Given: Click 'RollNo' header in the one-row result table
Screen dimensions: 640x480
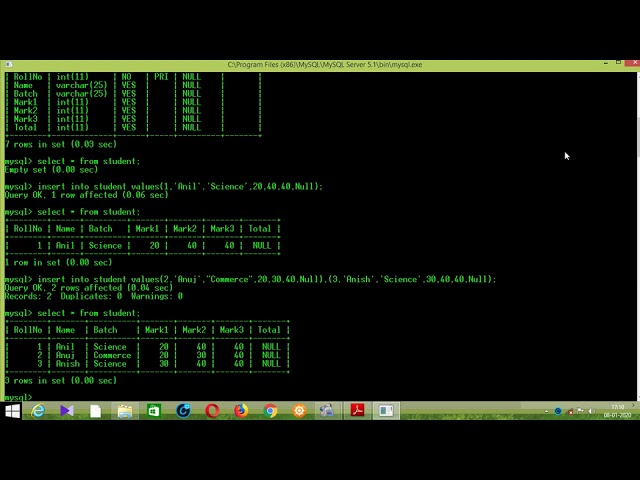Looking at the screenshot, I should (28, 229).
